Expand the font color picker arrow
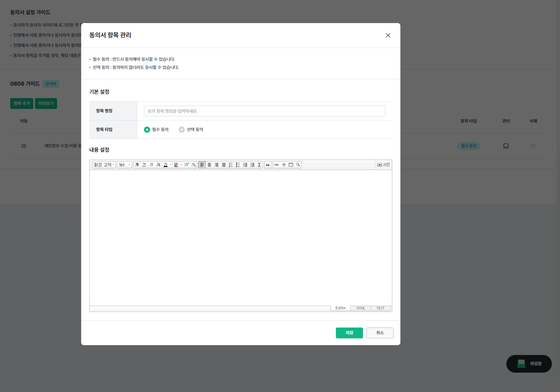This screenshot has height=392, width=560. 170,165
